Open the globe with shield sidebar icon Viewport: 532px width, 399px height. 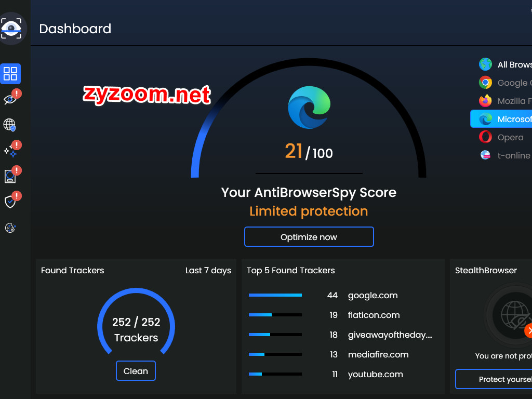point(9,125)
